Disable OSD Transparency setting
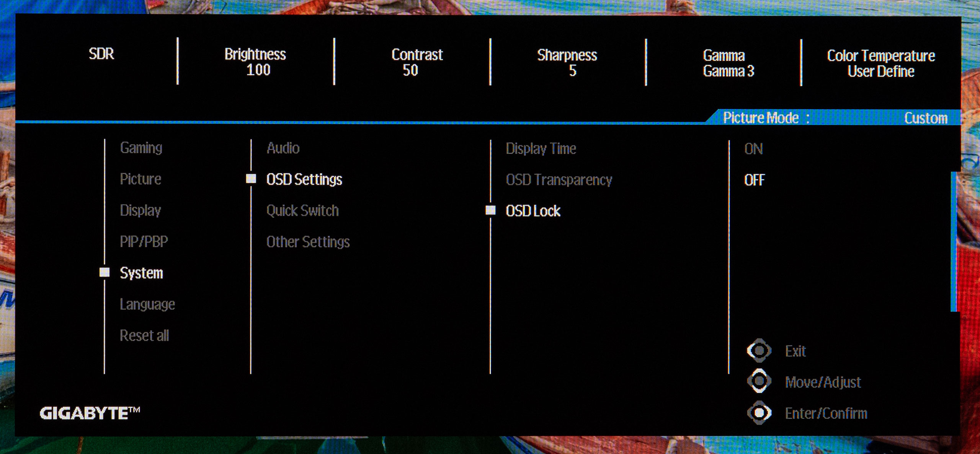The image size is (980, 454). tap(559, 180)
